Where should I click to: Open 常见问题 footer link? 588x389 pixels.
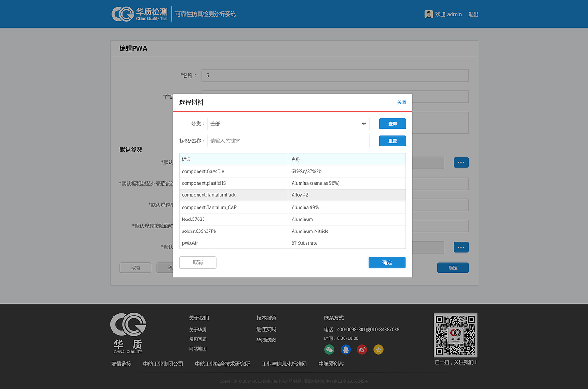click(x=198, y=339)
